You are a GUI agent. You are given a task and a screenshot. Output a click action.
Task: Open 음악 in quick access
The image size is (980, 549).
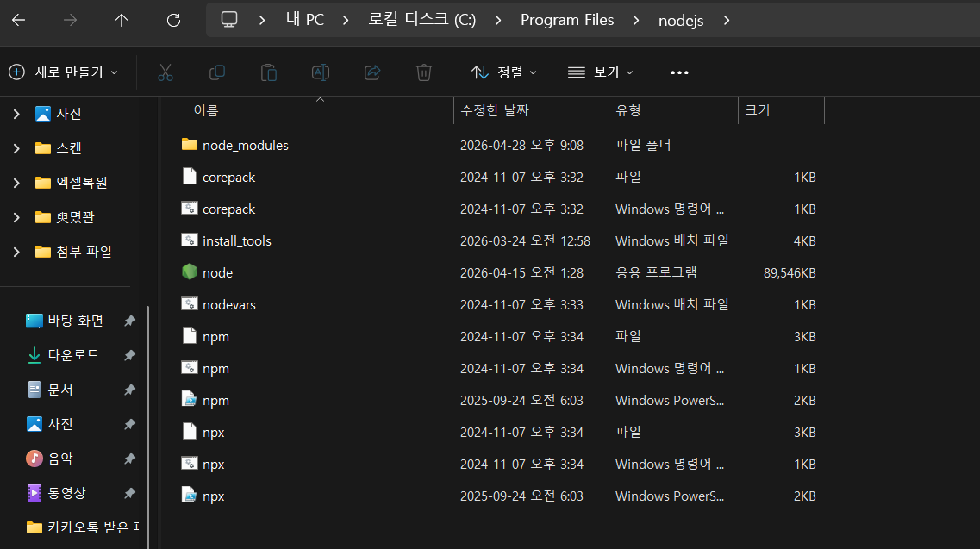(x=60, y=459)
